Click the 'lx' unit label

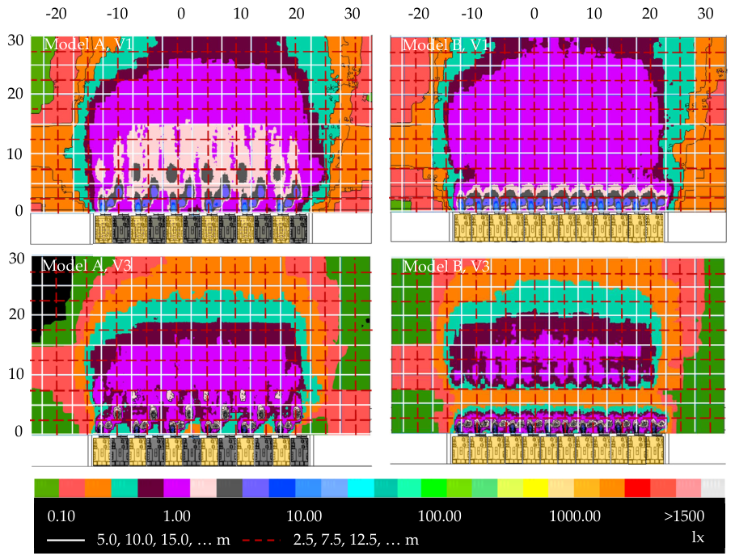(x=698, y=537)
